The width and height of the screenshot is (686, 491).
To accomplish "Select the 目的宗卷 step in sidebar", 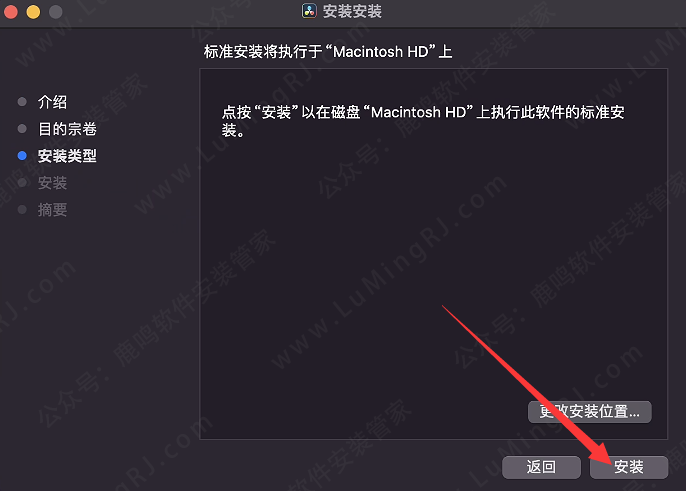I will [x=67, y=129].
